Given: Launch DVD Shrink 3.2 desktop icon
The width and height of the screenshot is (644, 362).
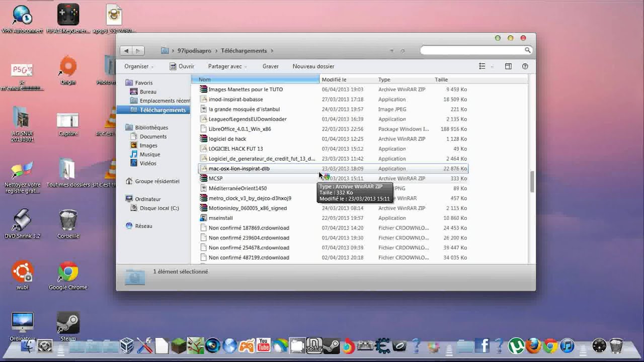Looking at the screenshot, I should point(22,224).
